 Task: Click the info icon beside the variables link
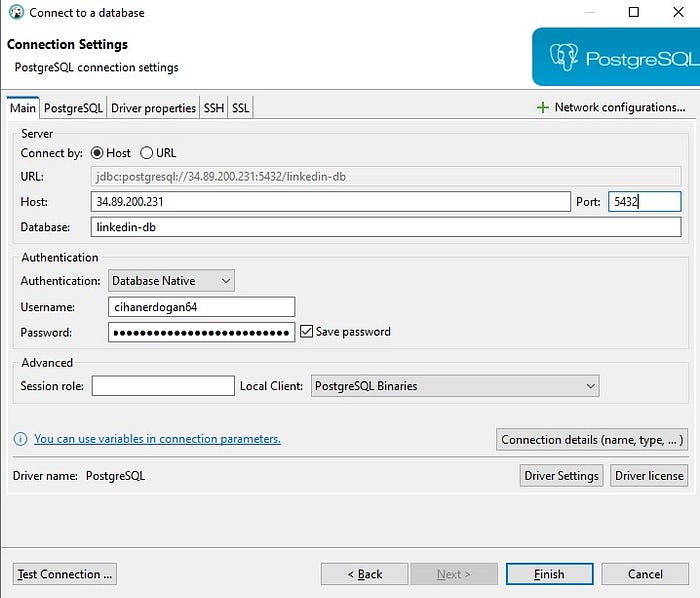(x=20, y=439)
